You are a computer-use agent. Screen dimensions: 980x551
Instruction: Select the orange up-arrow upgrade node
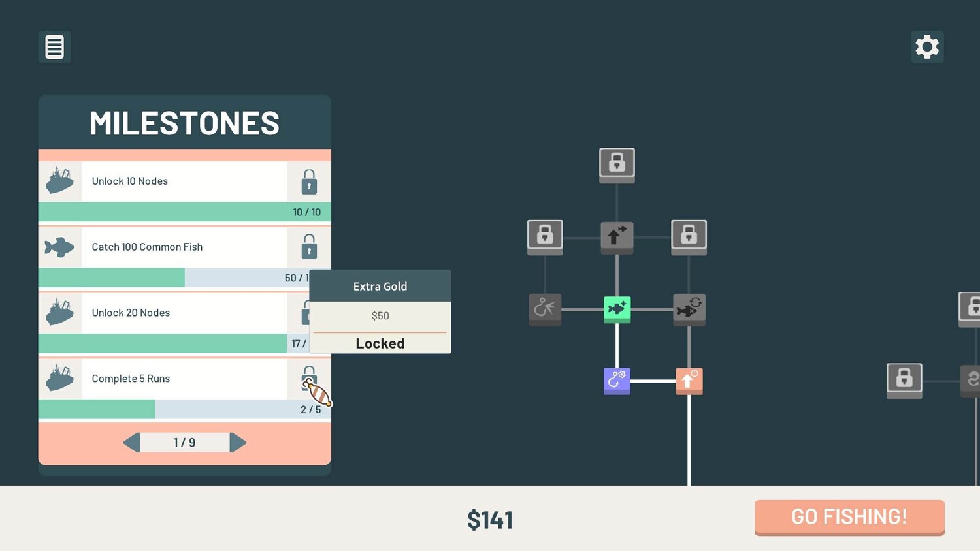coord(689,380)
